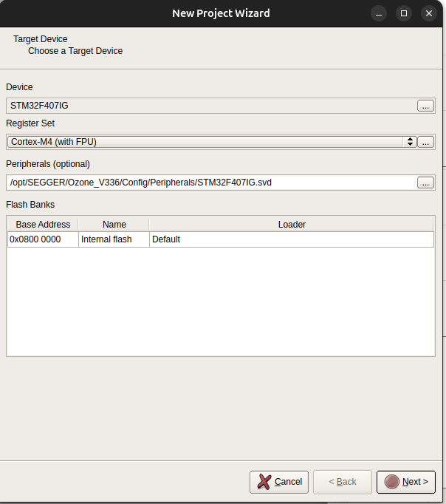Click the Peripherals SVD path field
This screenshot has height=504, width=446.
pos(210,182)
